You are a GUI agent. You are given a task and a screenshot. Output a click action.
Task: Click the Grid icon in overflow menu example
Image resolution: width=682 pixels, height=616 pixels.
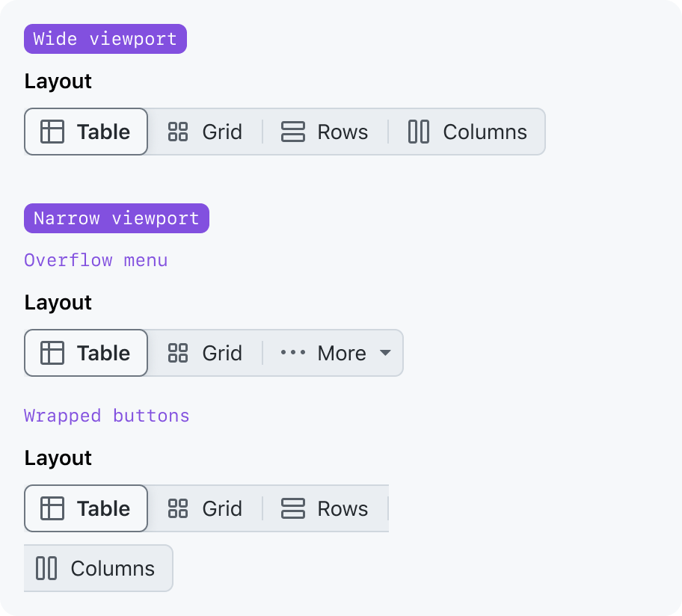178,353
